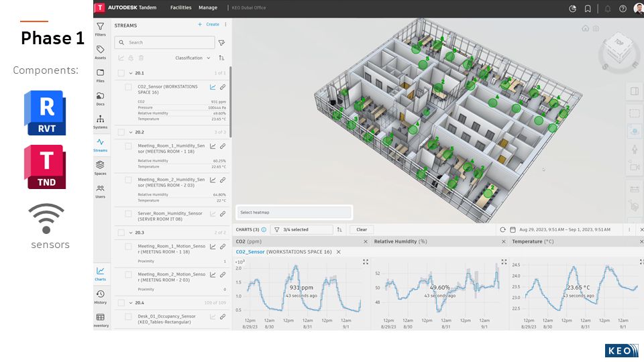Viewport: 644px width, 362px height.
Task: Click the filter icon beside the search box
Action: click(222, 43)
